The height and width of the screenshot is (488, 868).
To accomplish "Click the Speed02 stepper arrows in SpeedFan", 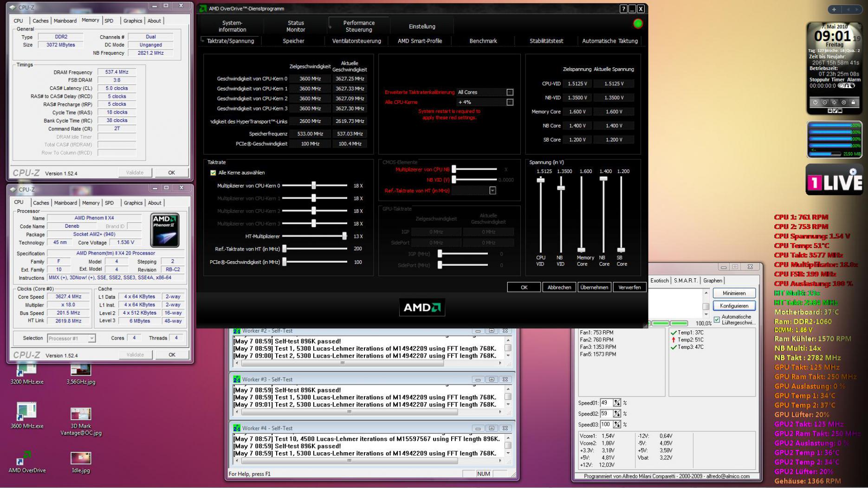I will (x=616, y=414).
